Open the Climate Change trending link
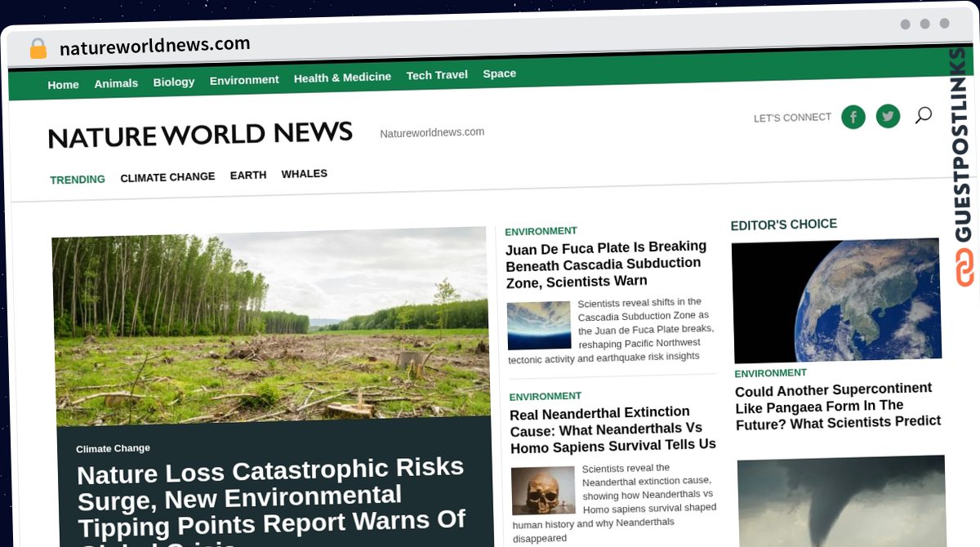Screen dimensions: 980x547 pyautogui.click(x=167, y=177)
